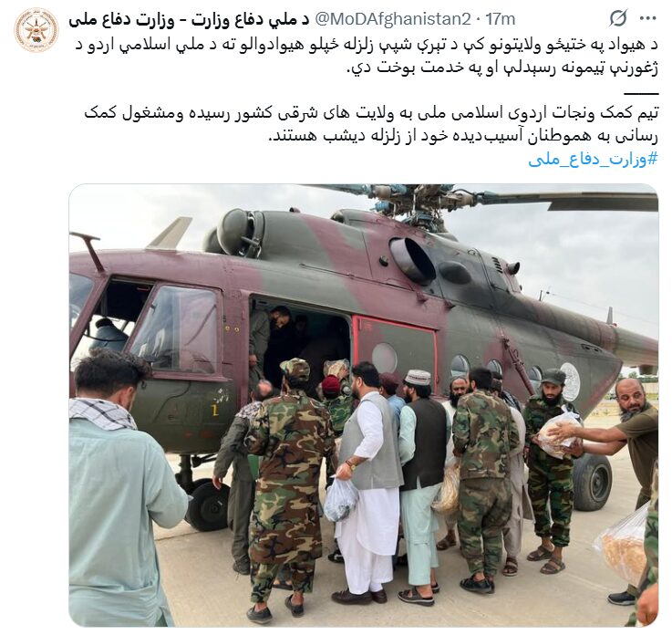Screen dimensions: 672x635
Task: Click the 17m timestamp link
Action: tap(501, 19)
